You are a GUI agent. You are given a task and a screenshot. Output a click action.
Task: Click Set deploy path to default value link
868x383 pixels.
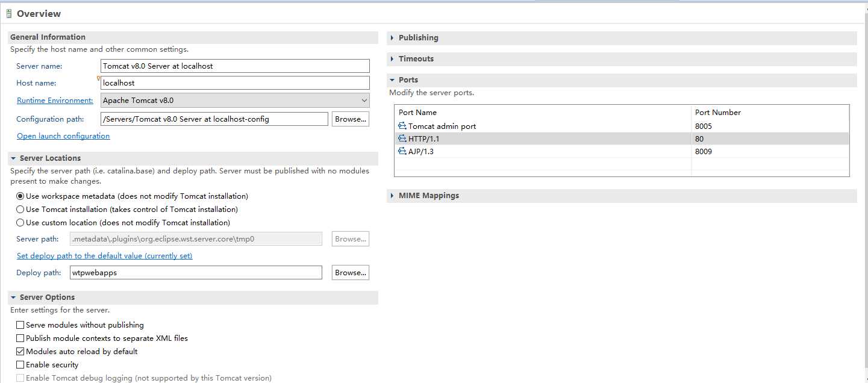105,256
